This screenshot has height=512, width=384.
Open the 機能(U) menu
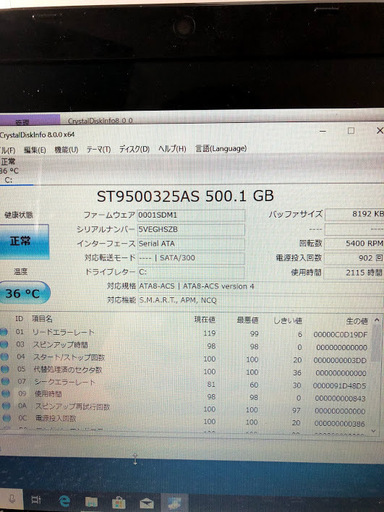click(66, 150)
